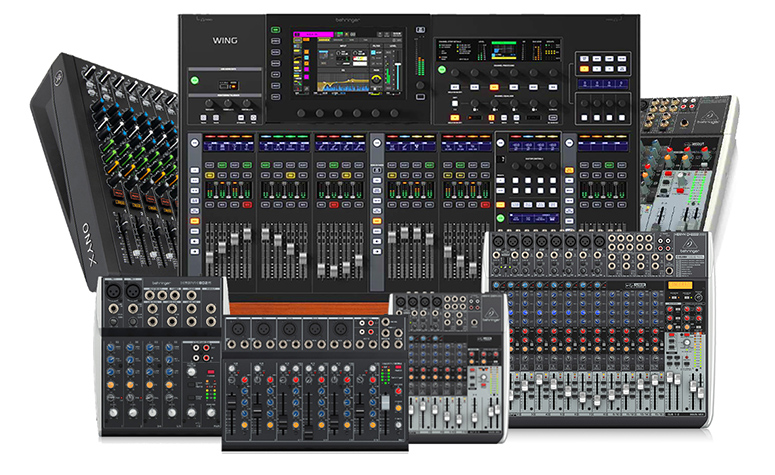Click green level meter right of WING touchscreen
775x475 pixels.
coord(421,67)
